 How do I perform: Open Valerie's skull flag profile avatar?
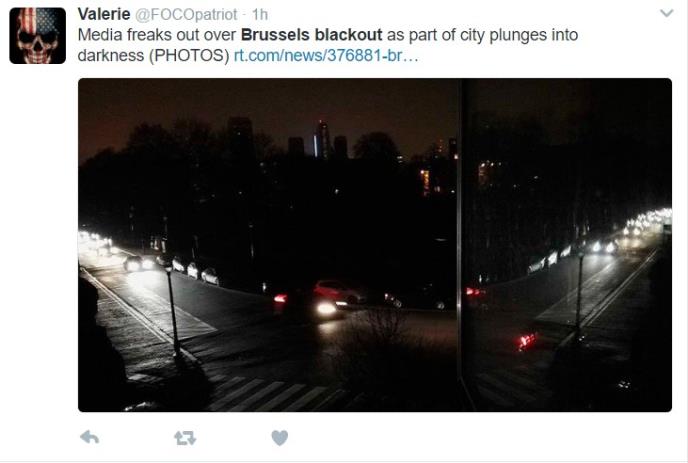click(38, 36)
